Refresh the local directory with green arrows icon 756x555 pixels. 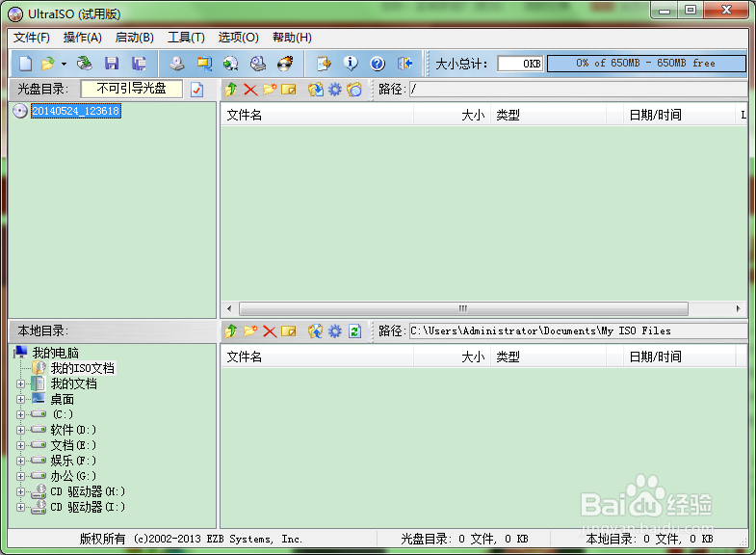pos(354,330)
